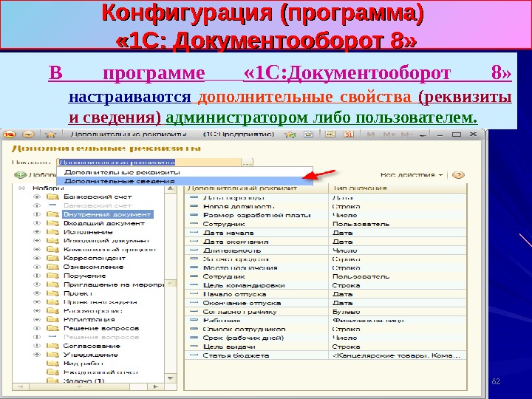Click into the Показать combo field

tap(149, 163)
